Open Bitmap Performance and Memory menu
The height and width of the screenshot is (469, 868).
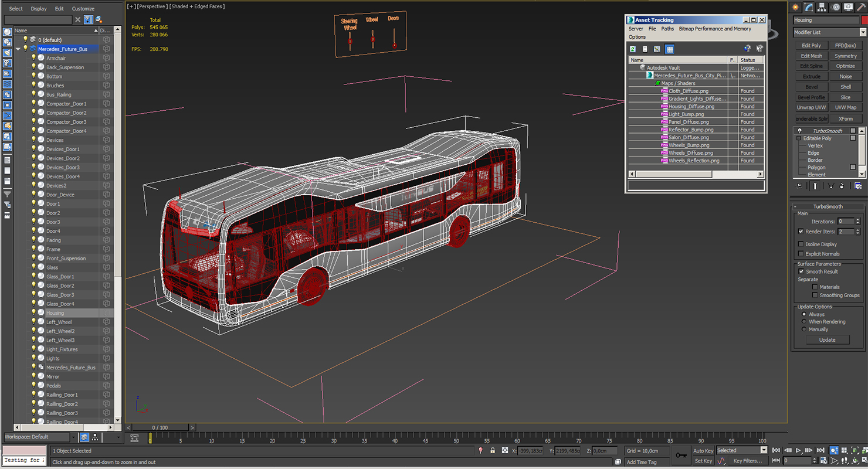click(715, 29)
